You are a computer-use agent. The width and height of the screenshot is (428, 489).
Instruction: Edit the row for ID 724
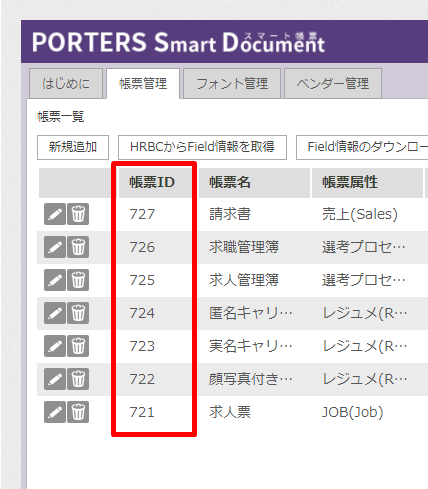point(55,313)
